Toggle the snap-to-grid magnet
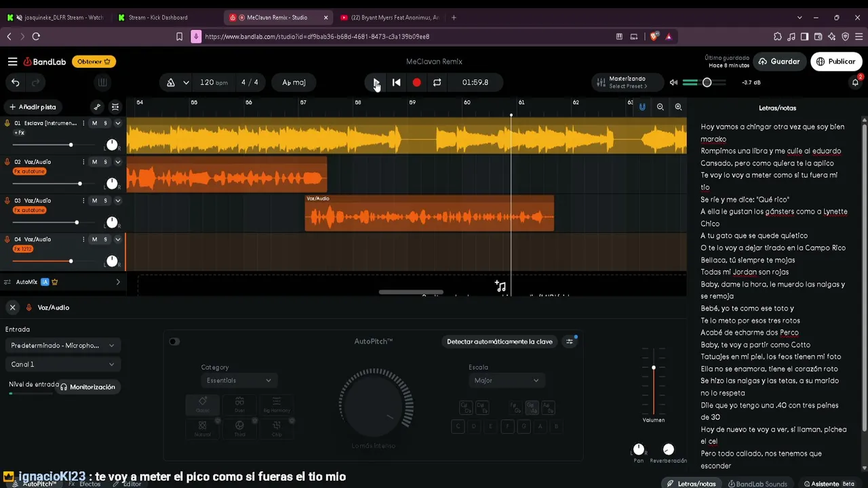 (642, 107)
